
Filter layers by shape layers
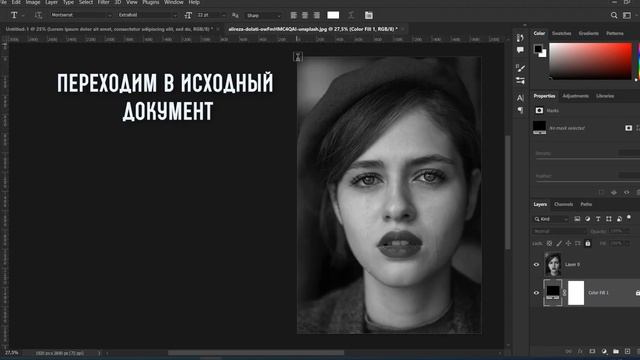609,219
